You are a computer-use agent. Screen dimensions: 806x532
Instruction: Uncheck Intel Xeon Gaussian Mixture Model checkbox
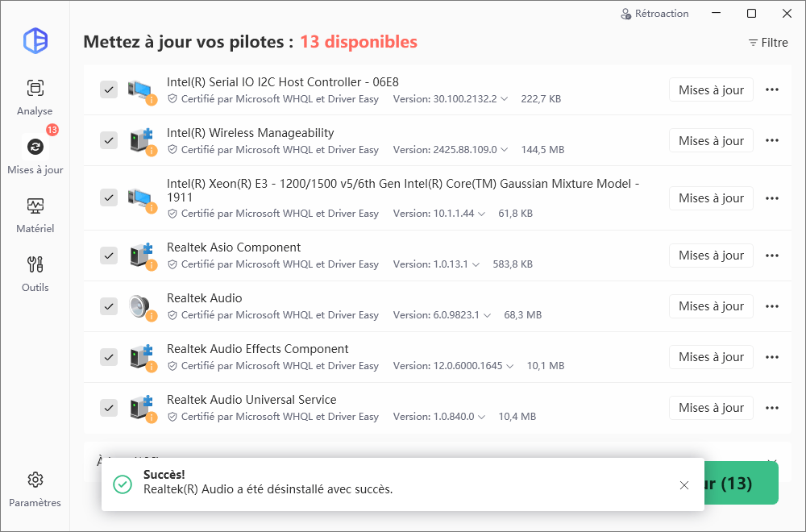click(x=109, y=197)
